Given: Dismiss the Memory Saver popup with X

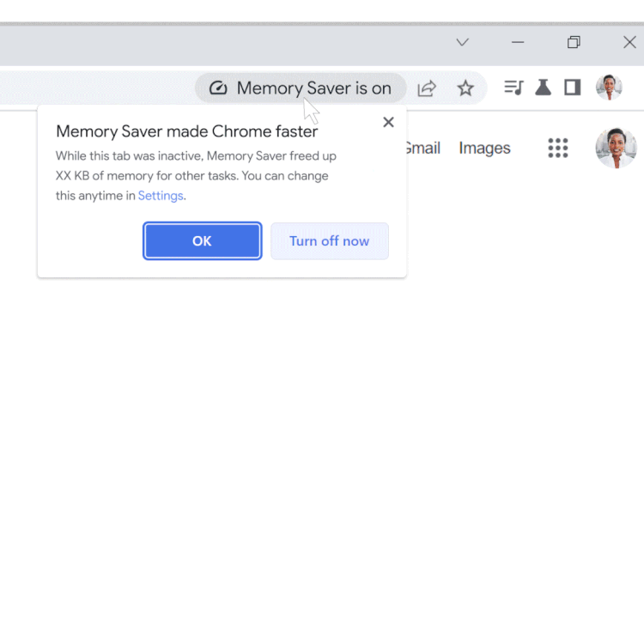Looking at the screenshot, I should pos(388,122).
